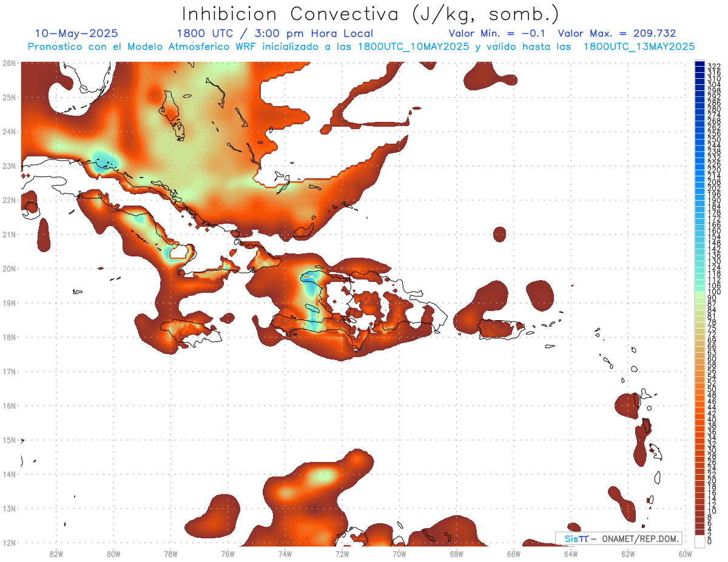Click the 'SisTT - ONAMET/REP.DOM.' credit box
This screenshot has height=562, width=728.
coord(619,538)
